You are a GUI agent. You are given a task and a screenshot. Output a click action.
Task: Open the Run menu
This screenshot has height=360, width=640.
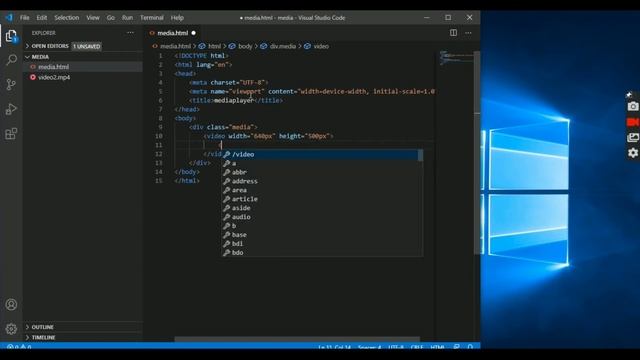[127, 18]
